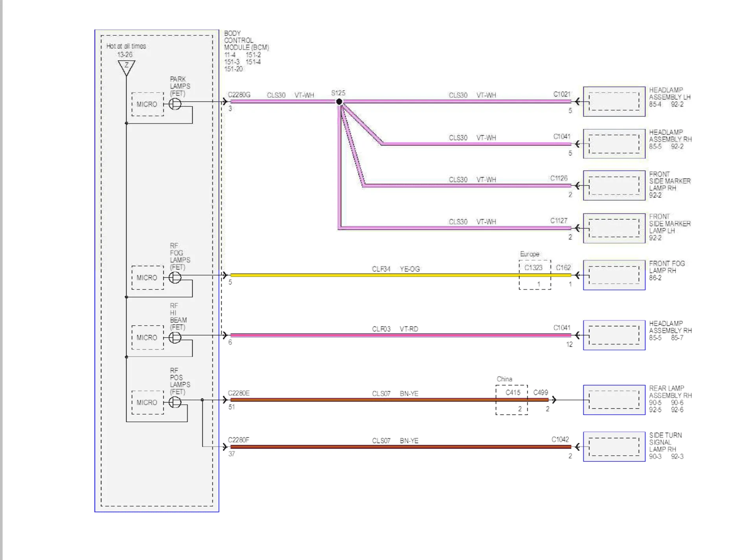Click the C1021 connector label
Image resolution: width=747 pixels, height=560 pixels.
[x=562, y=94]
